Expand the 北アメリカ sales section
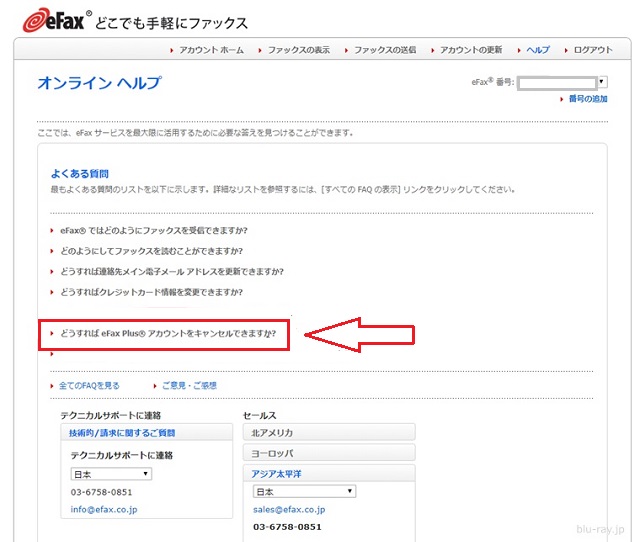Viewport: 640px width, 542px height. [x=328, y=432]
